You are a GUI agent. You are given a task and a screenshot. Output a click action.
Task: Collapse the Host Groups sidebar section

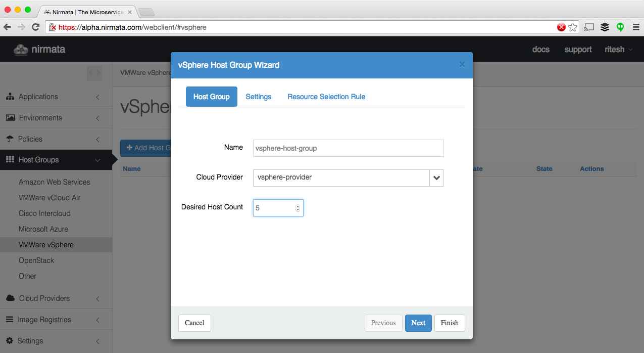tap(97, 160)
